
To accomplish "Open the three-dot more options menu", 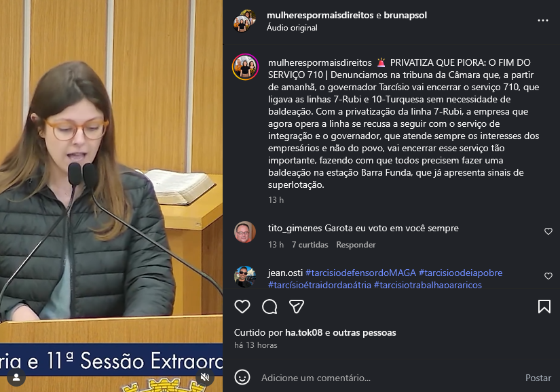I will 543,21.
